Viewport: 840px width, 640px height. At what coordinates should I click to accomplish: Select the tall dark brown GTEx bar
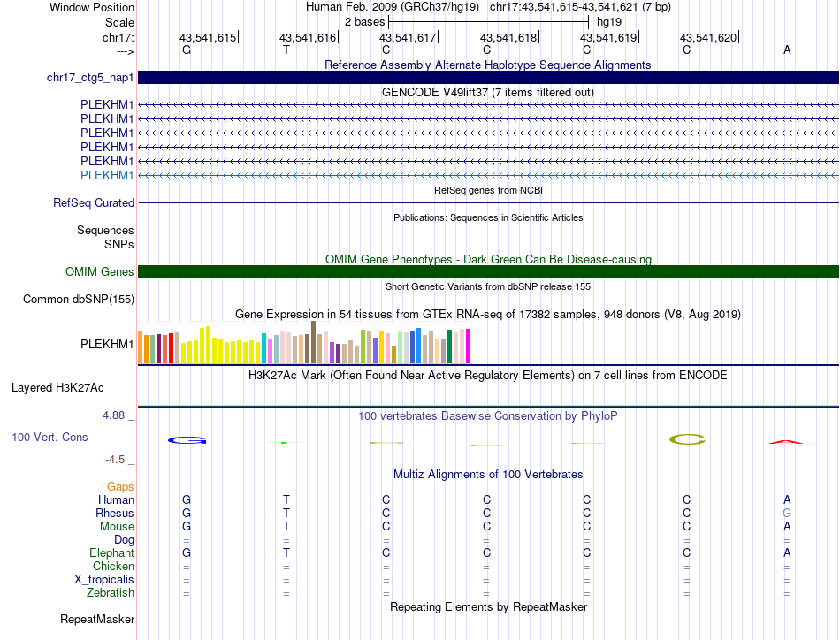point(313,343)
